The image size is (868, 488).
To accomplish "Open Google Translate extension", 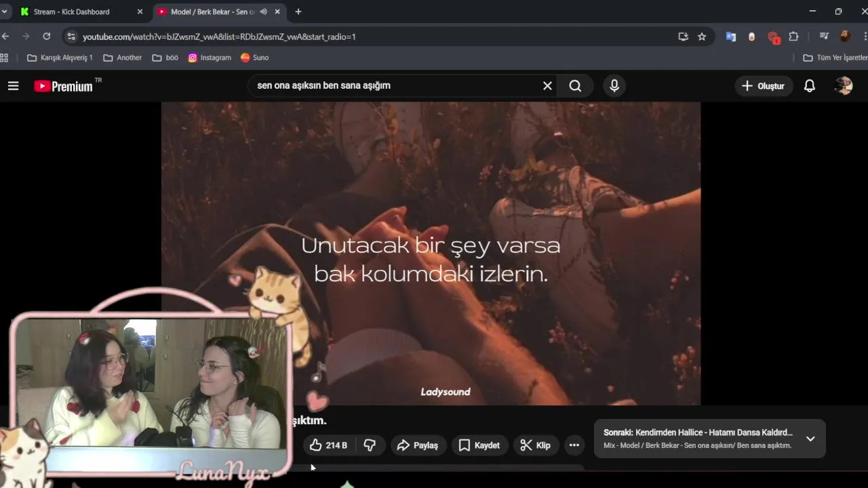I will 731,37.
